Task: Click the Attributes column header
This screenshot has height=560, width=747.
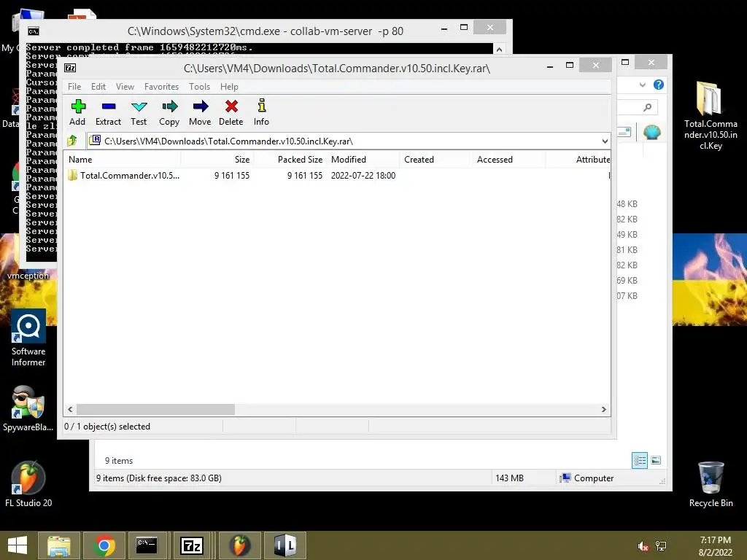Action: (578, 160)
